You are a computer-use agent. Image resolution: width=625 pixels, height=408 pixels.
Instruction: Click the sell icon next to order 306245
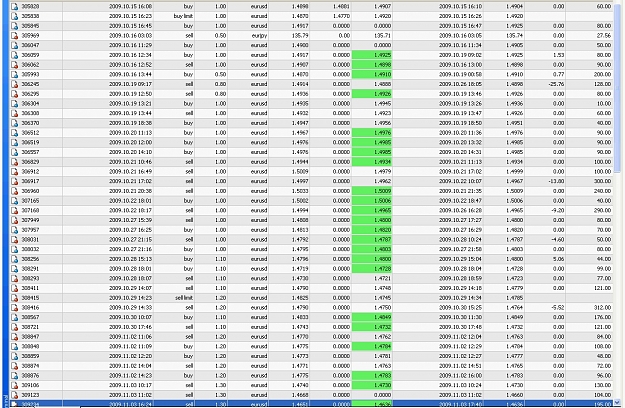[x=14, y=84]
